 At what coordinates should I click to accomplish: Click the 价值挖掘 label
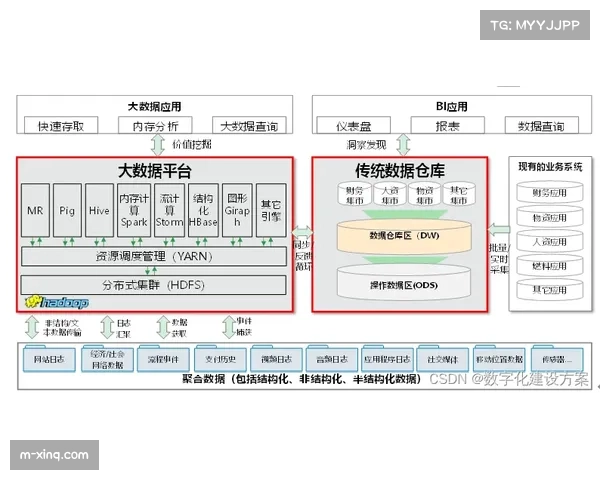192,144
